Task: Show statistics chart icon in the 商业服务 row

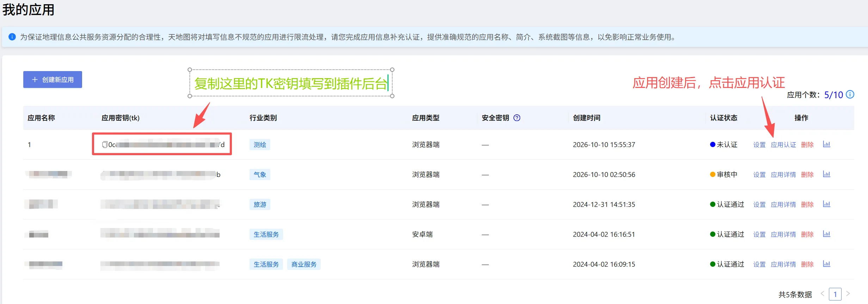Action: [x=826, y=264]
